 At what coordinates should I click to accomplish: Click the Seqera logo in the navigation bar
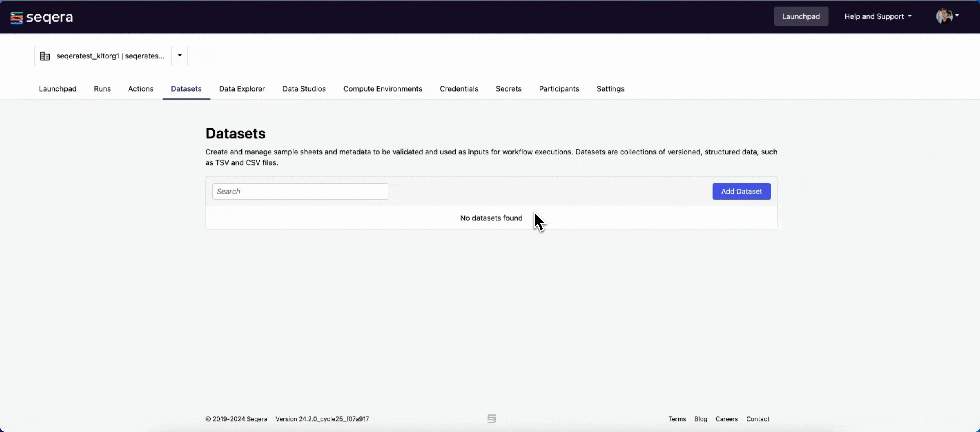41,17
